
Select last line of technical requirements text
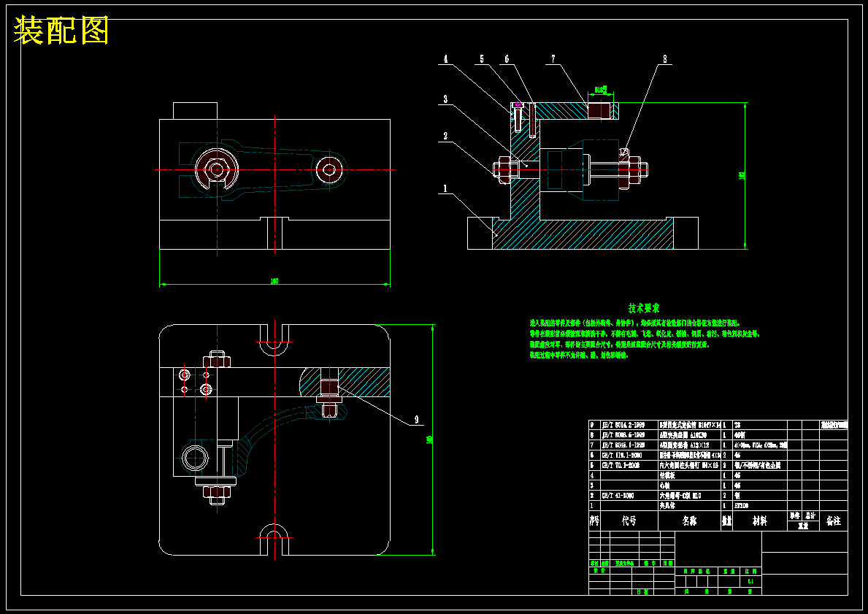[578, 356]
